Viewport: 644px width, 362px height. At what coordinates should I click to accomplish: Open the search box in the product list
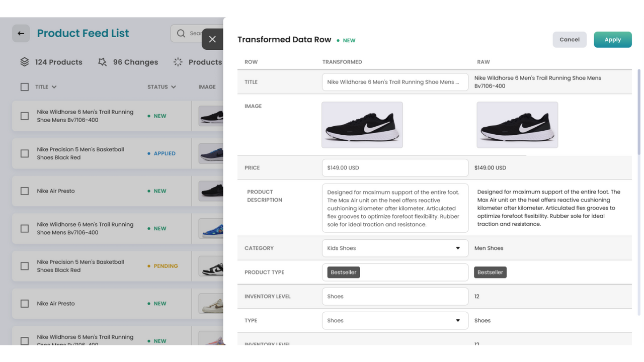(x=197, y=33)
